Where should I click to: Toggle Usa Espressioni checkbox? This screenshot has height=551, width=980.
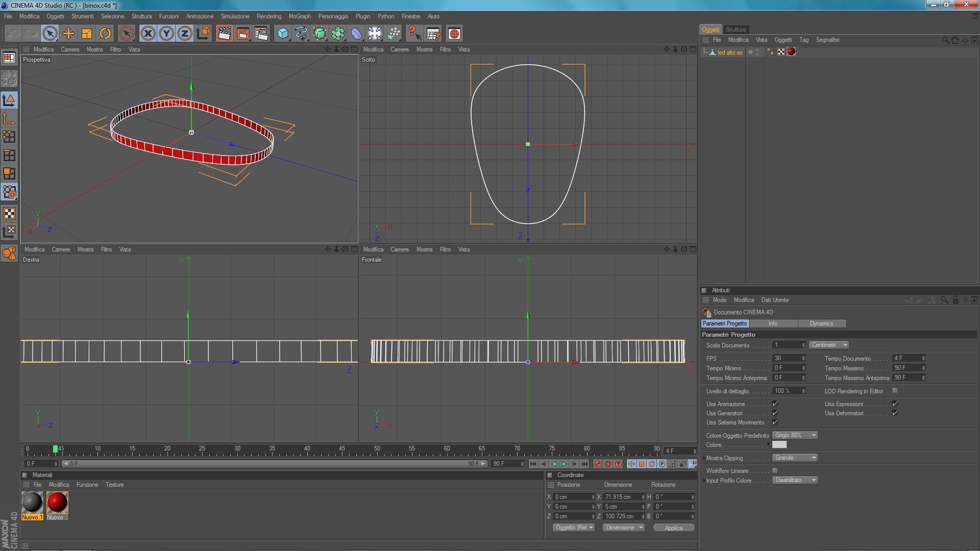point(895,404)
